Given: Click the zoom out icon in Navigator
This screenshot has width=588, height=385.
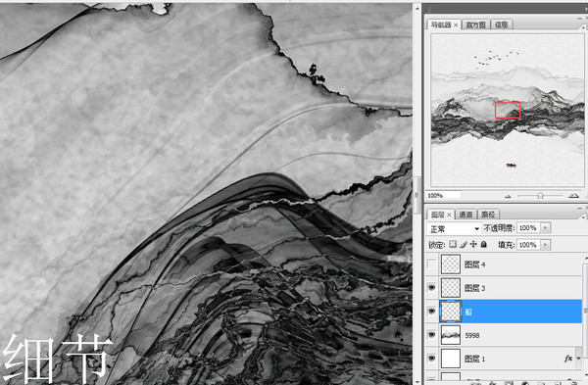Looking at the screenshot, I should pyautogui.click(x=508, y=196).
